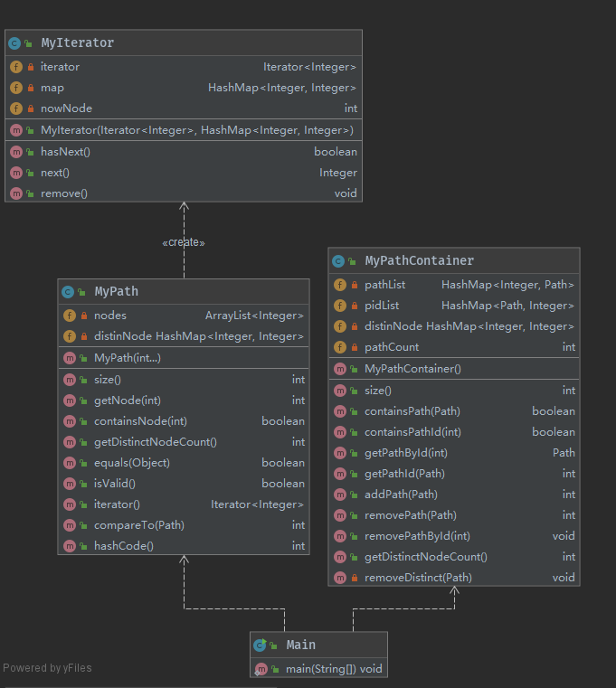Viewport: 616px width, 688px height.
Task: Select the remove() method
Action: click(184, 193)
